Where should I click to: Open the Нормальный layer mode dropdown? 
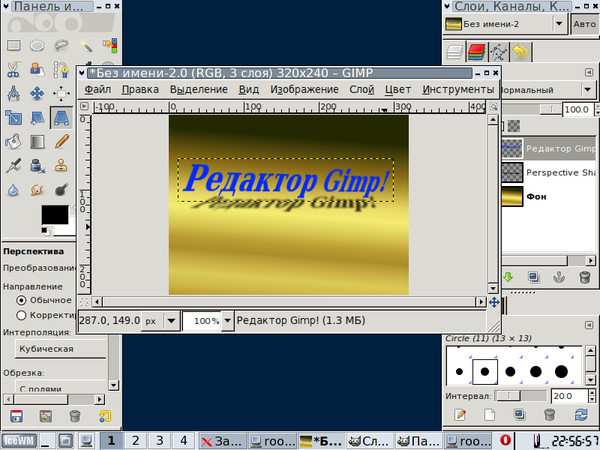click(588, 90)
